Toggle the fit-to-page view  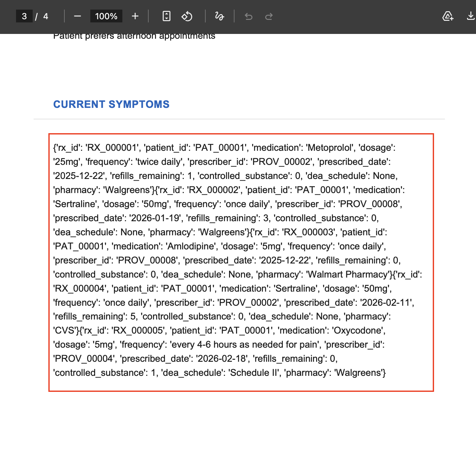[166, 16]
